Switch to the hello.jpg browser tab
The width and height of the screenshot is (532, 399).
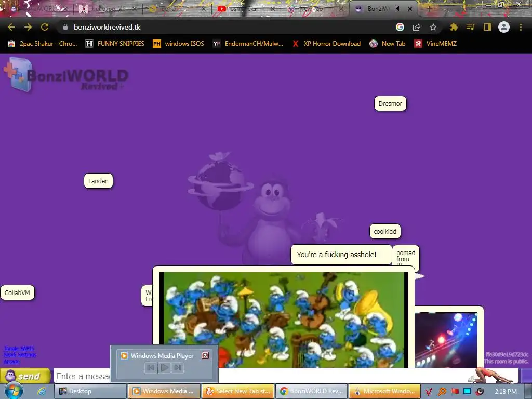108,9
